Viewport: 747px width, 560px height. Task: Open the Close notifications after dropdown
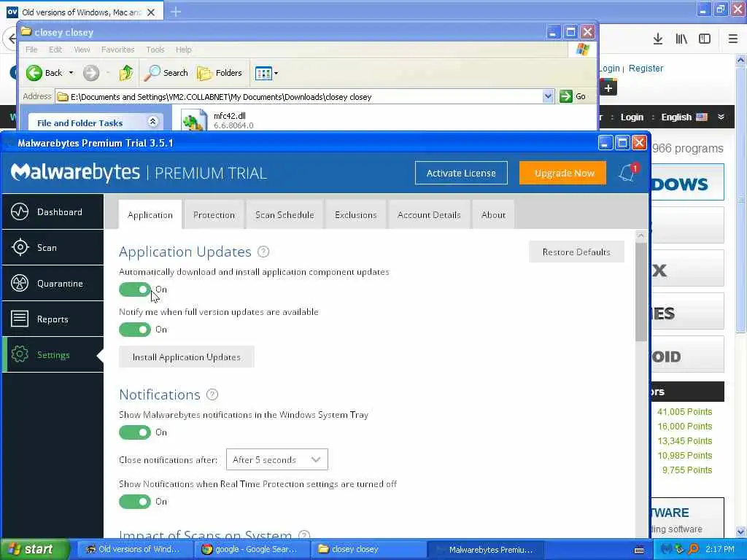tap(276, 459)
